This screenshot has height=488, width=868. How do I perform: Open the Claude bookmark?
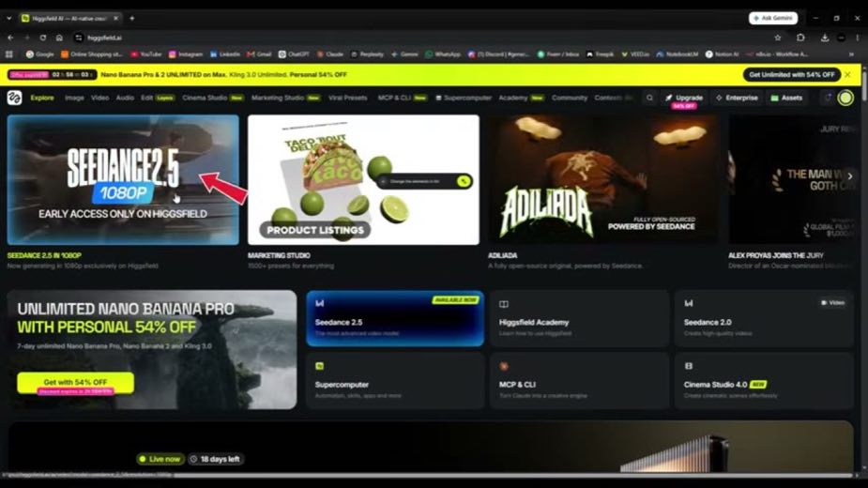tap(330, 54)
